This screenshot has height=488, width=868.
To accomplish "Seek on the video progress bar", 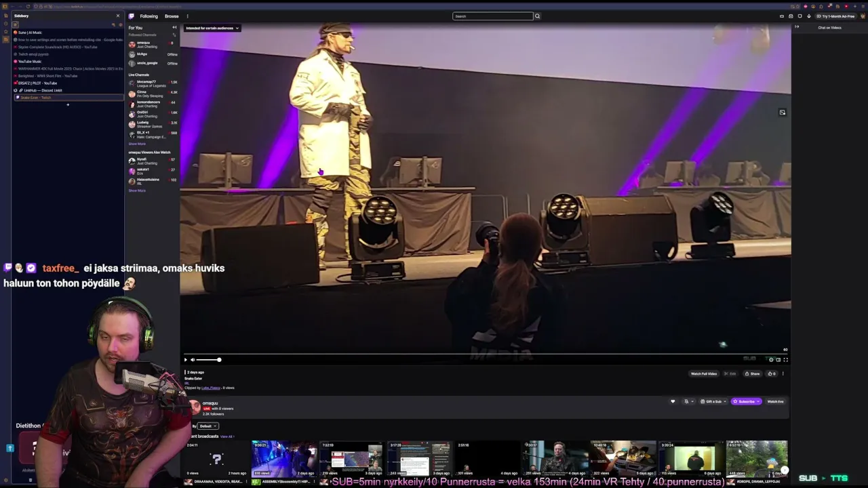I will [485, 353].
